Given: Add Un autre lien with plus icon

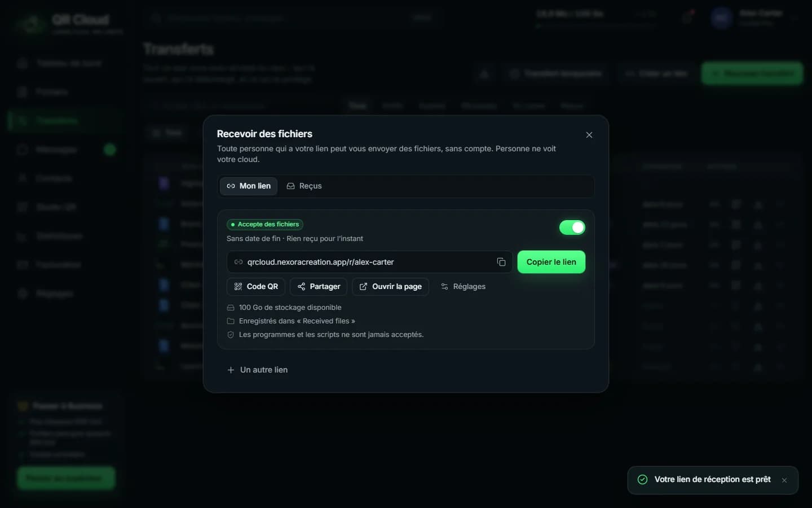Looking at the screenshot, I should pos(258,370).
